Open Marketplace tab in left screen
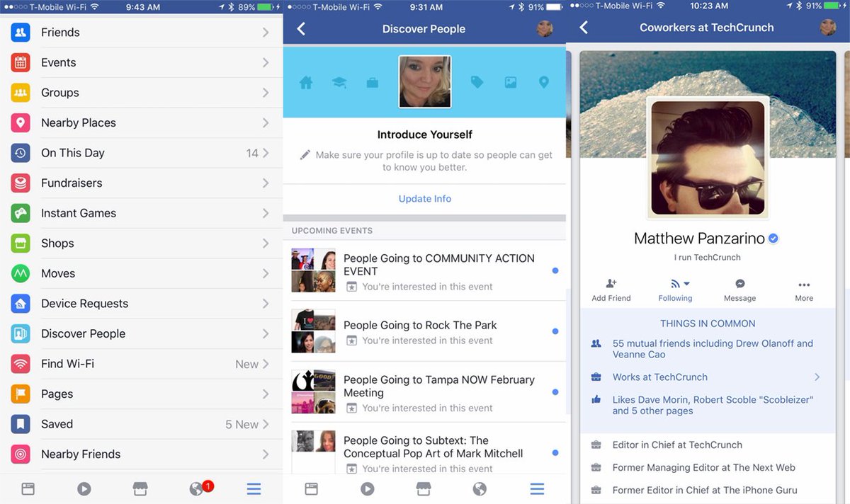This screenshot has width=850, height=504. [140, 488]
